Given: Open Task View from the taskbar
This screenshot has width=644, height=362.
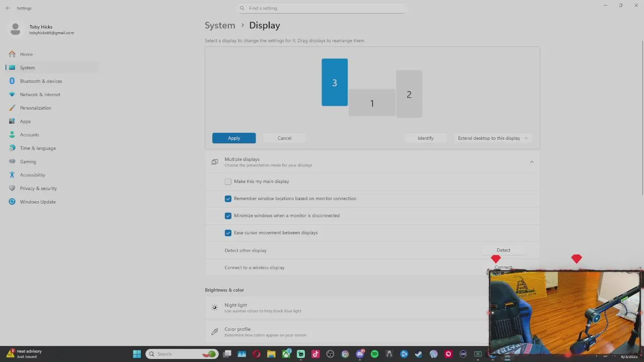Looking at the screenshot, I should tap(227, 354).
